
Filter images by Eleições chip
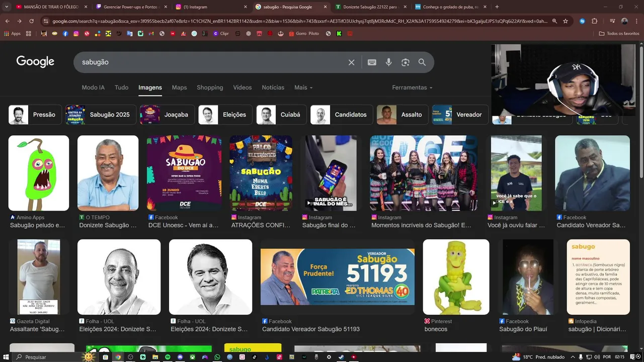pos(225,115)
